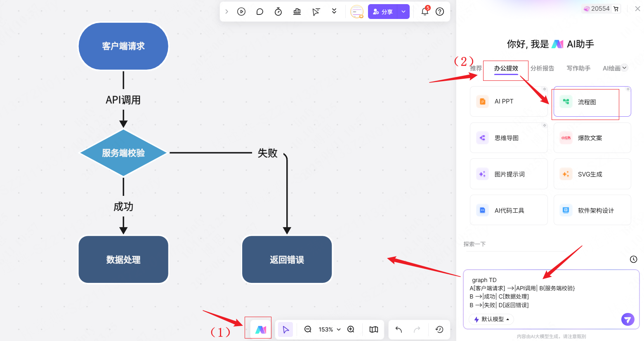The image size is (644, 341).
Task: Open the comments tool
Action: [259, 11]
